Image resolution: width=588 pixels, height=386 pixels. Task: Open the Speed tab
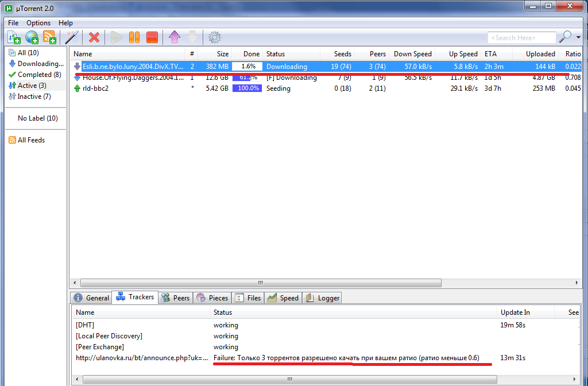tap(283, 298)
